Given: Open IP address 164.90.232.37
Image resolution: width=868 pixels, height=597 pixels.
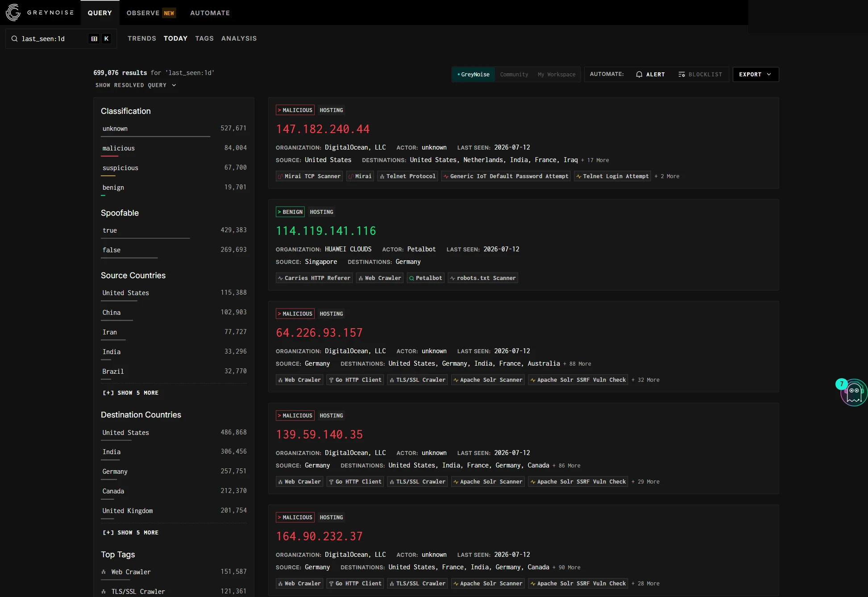Looking at the screenshot, I should pos(319,536).
